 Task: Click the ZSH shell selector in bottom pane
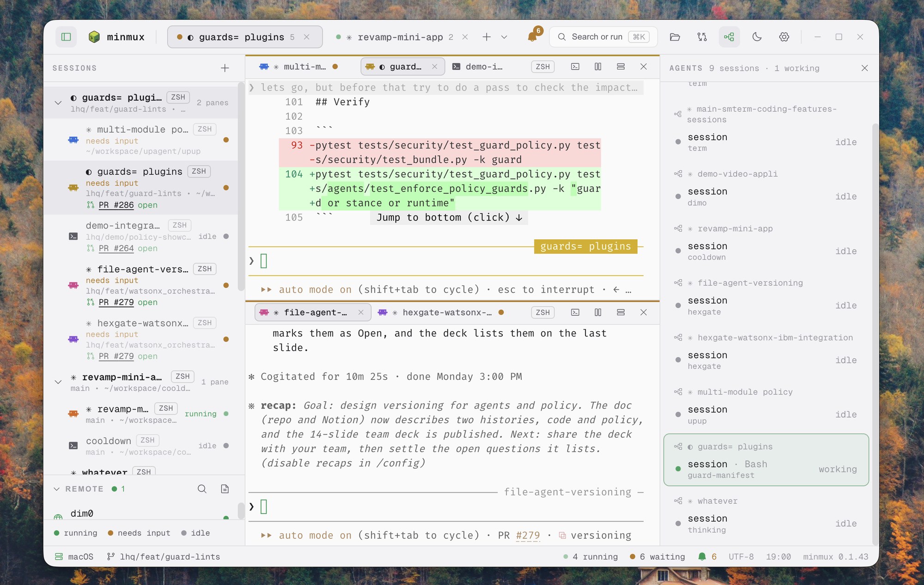click(x=543, y=312)
